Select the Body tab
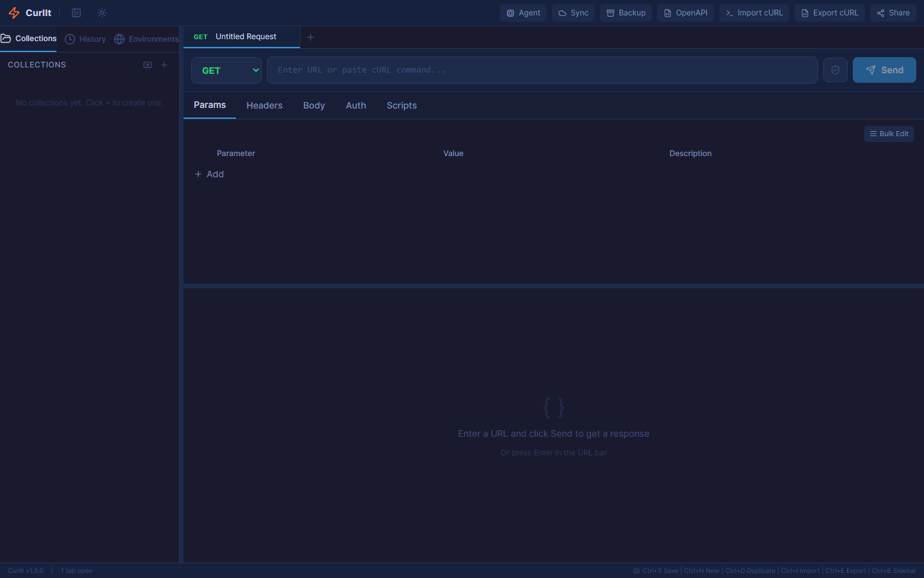The height and width of the screenshot is (578, 924). click(x=314, y=105)
